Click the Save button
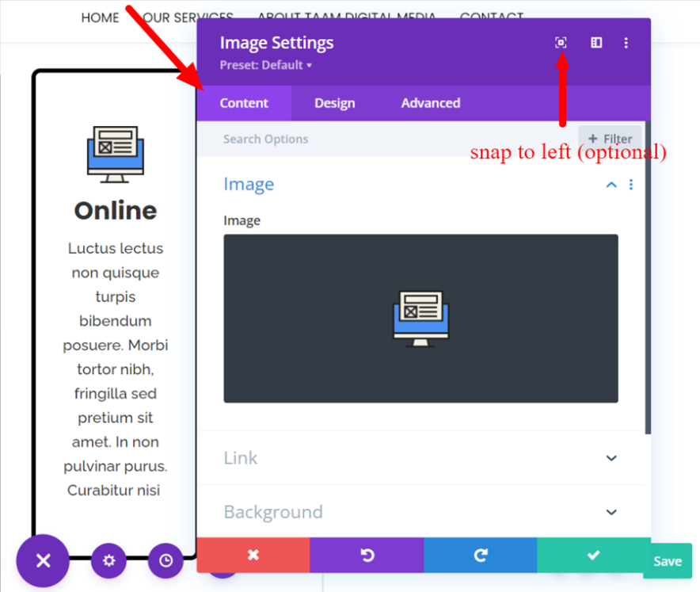Image resolution: width=700 pixels, height=592 pixels. (668, 560)
